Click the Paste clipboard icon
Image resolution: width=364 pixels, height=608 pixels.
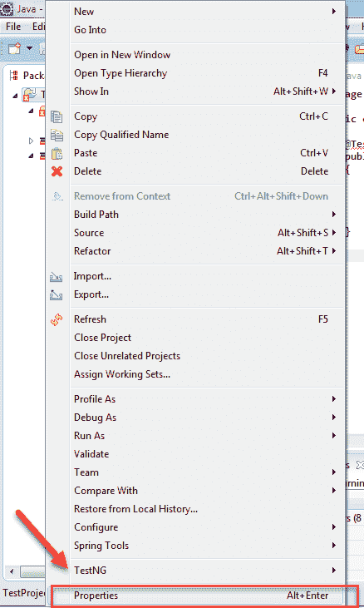coord(57,154)
